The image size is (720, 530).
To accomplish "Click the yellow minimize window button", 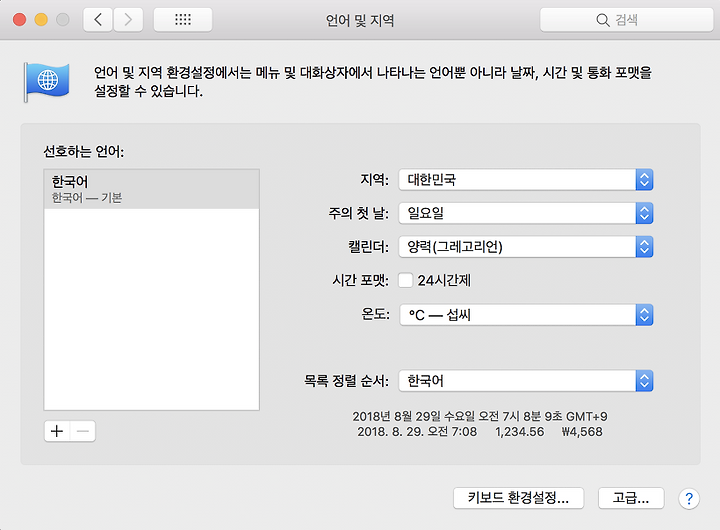I will coord(41,20).
